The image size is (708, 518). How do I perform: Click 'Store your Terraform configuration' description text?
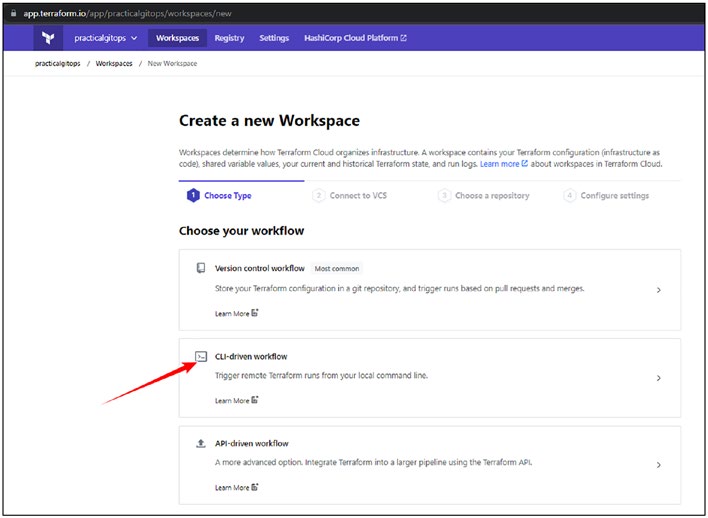click(x=400, y=288)
